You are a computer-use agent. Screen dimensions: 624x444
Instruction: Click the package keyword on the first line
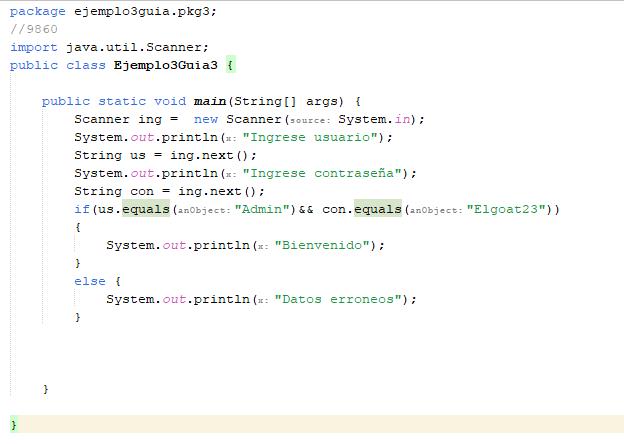point(37,12)
